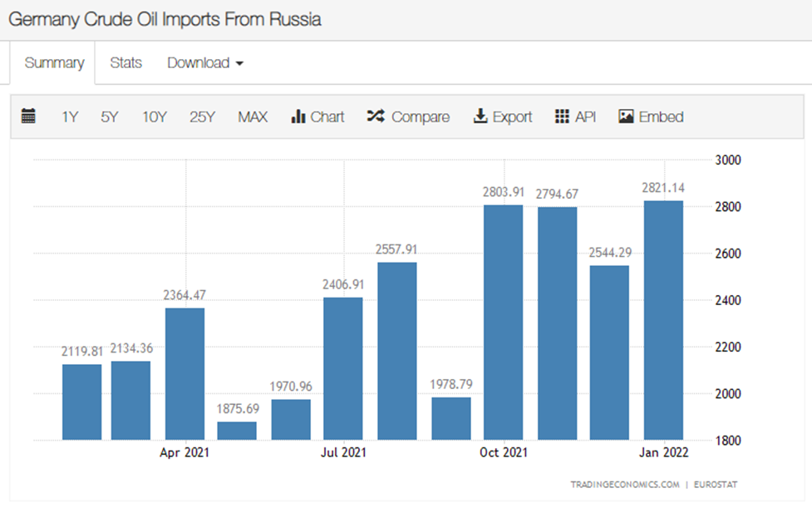Open the API label in toolbar
Image resolution: width=812 pixels, height=508 pixels.
tap(585, 117)
